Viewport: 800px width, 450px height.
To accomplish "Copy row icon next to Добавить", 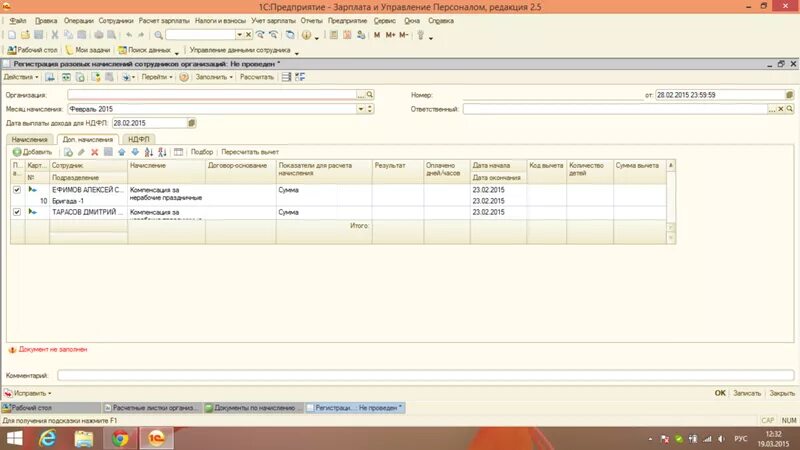I will click(x=68, y=152).
